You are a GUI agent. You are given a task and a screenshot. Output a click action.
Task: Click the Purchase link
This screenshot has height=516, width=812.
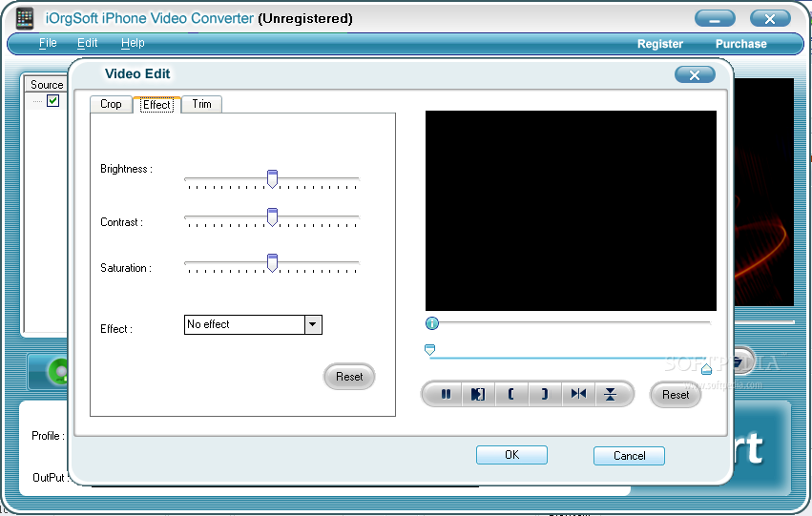741,44
